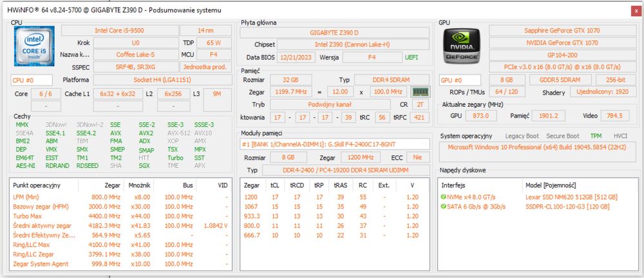The image size is (644, 278).
Task: Click the NVIDIA GeForce logo image
Action: click(462, 46)
